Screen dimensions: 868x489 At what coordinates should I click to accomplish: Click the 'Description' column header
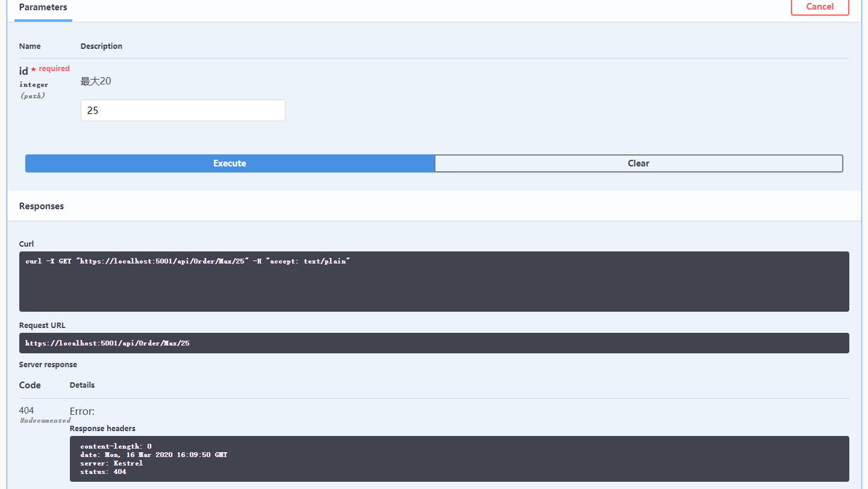coord(101,46)
